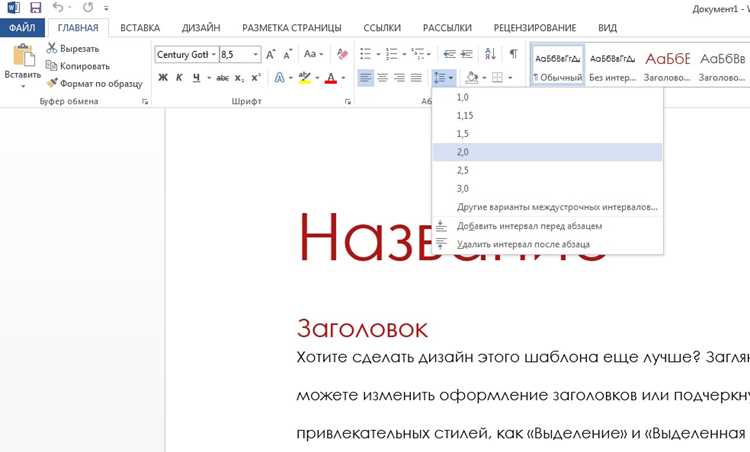The height and width of the screenshot is (452, 750).
Task: Click the numbered list icon
Action: coord(391,54)
